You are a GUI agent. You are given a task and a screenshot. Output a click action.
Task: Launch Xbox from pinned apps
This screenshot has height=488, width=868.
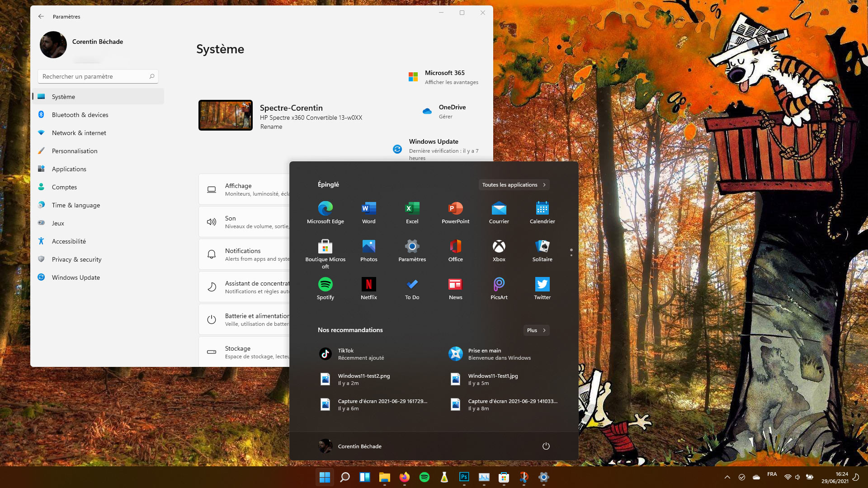click(x=499, y=250)
